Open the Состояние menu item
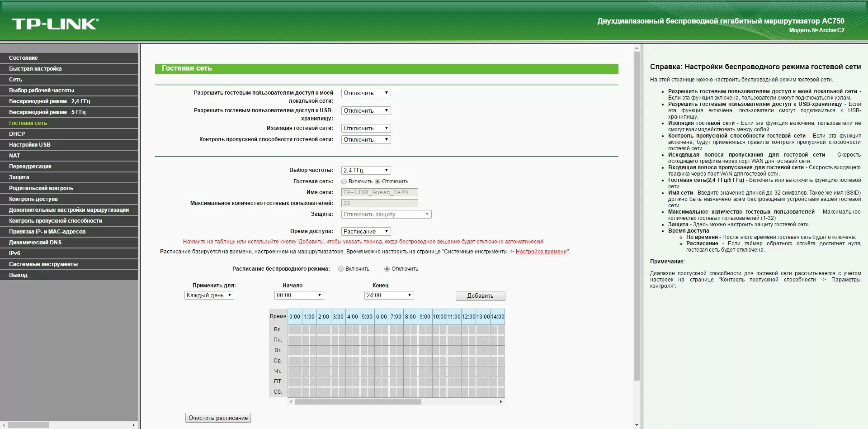Viewport: 868px width, 429px height. click(x=69, y=58)
